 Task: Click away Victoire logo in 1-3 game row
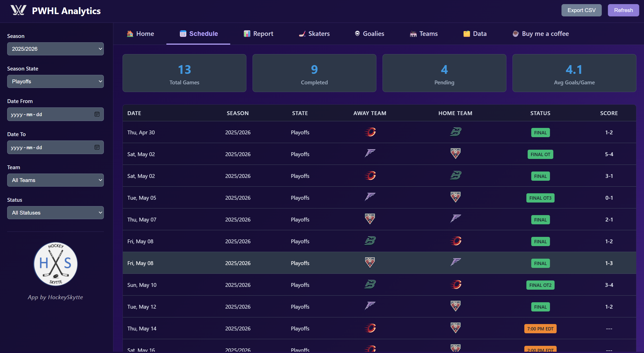click(x=370, y=263)
